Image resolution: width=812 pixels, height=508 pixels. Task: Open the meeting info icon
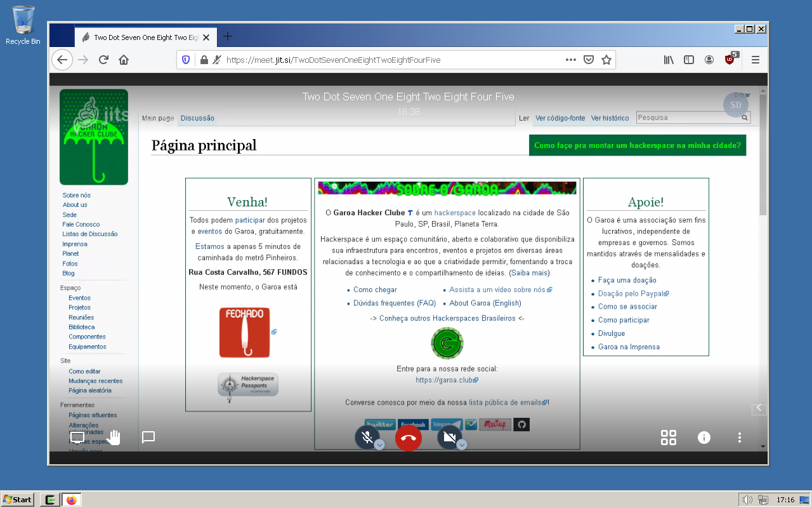pos(704,438)
